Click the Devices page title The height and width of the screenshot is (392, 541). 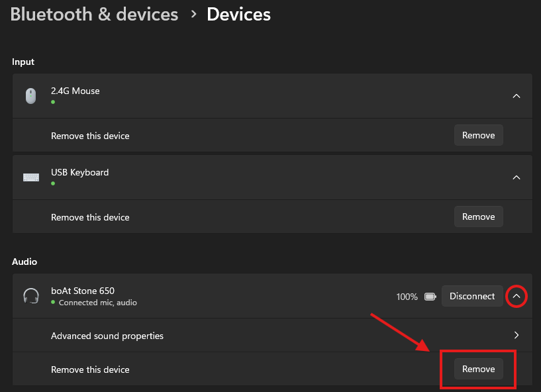coord(238,14)
